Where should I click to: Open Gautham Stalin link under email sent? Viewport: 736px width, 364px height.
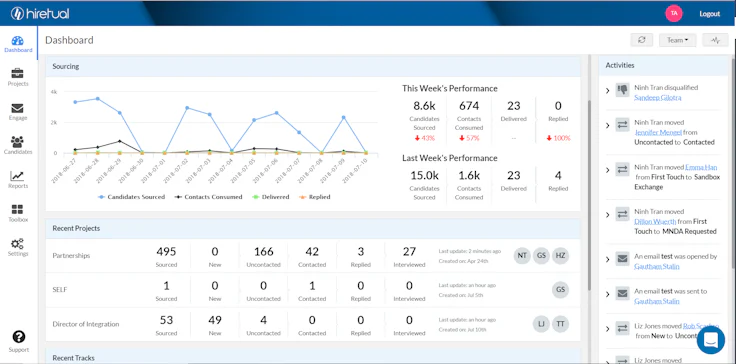[x=657, y=301]
